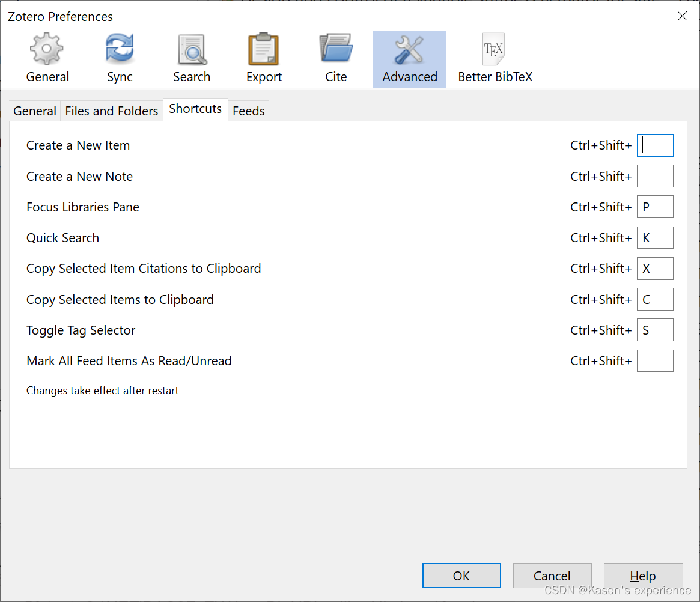Screen dimensions: 700x602
Task: Close the Zotero Preferences dialog
Action: pos(682,16)
